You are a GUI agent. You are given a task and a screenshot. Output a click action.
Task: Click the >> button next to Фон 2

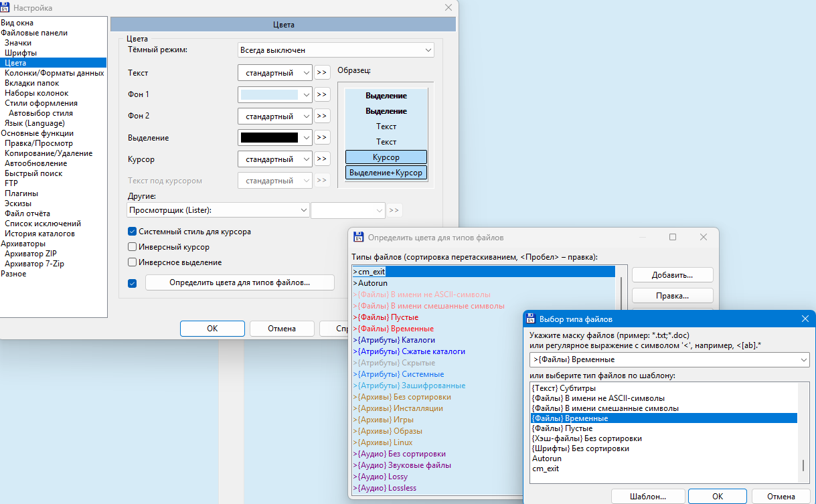pyautogui.click(x=322, y=116)
